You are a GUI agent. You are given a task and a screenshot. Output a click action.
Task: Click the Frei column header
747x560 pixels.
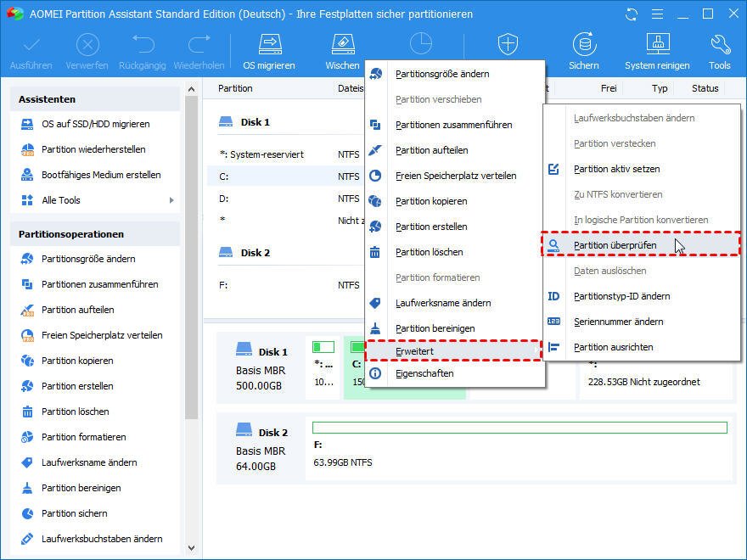point(609,88)
